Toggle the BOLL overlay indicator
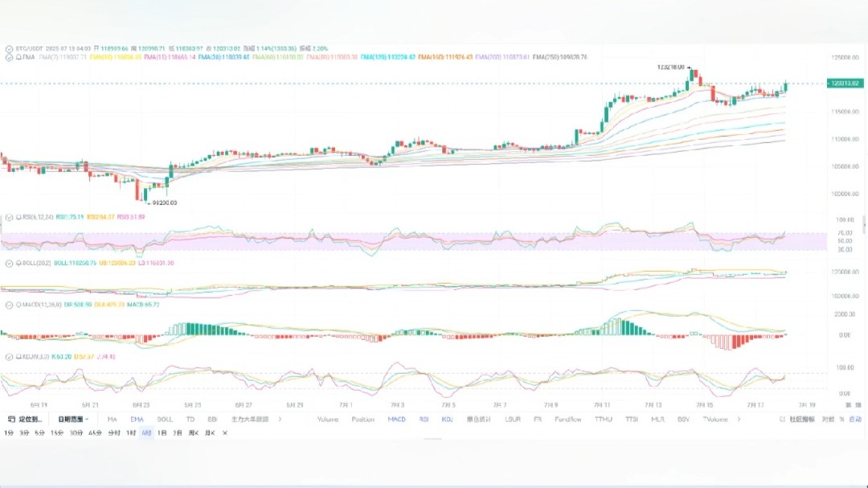This screenshot has height=488, width=868. 165,420
